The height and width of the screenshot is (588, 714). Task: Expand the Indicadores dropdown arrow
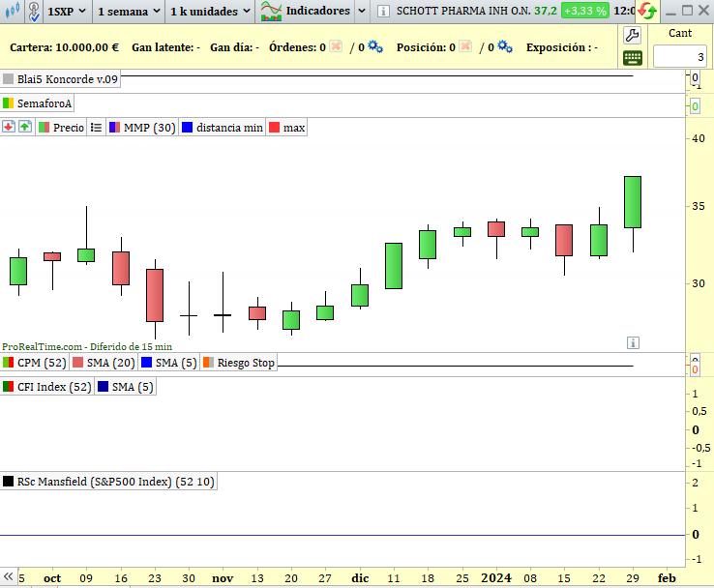tap(362, 11)
